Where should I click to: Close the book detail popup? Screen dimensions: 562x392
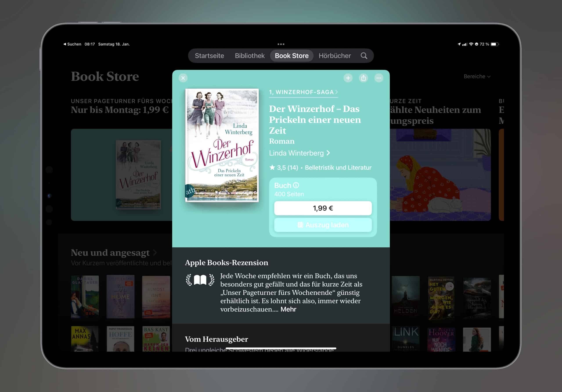(x=183, y=78)
